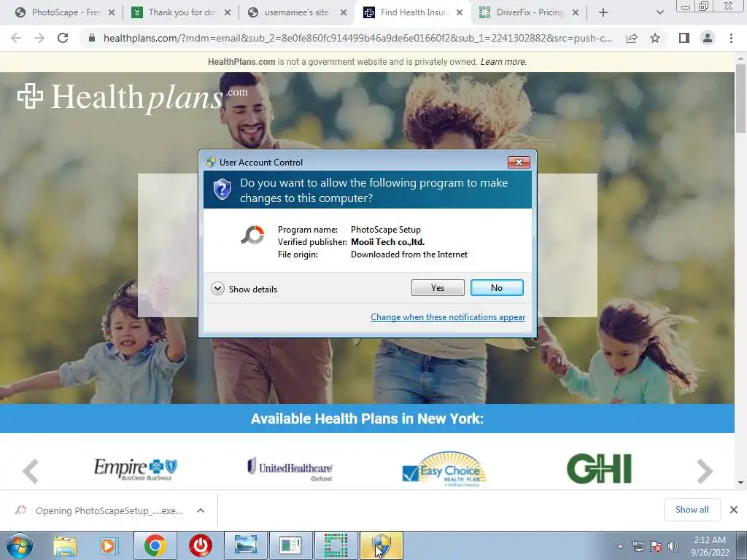Open the Action Center flag icon

(656, 546)
